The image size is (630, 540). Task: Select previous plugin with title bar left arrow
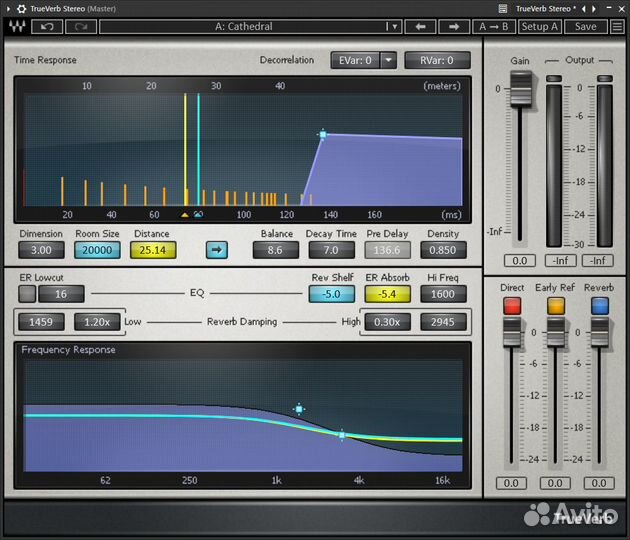[583, 8]
